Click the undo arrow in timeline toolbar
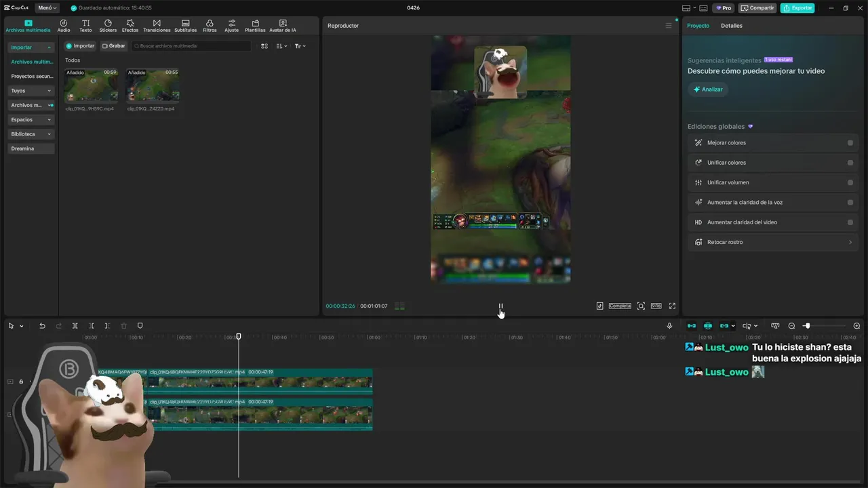This screenshot has height=488, width=868. 42,326
